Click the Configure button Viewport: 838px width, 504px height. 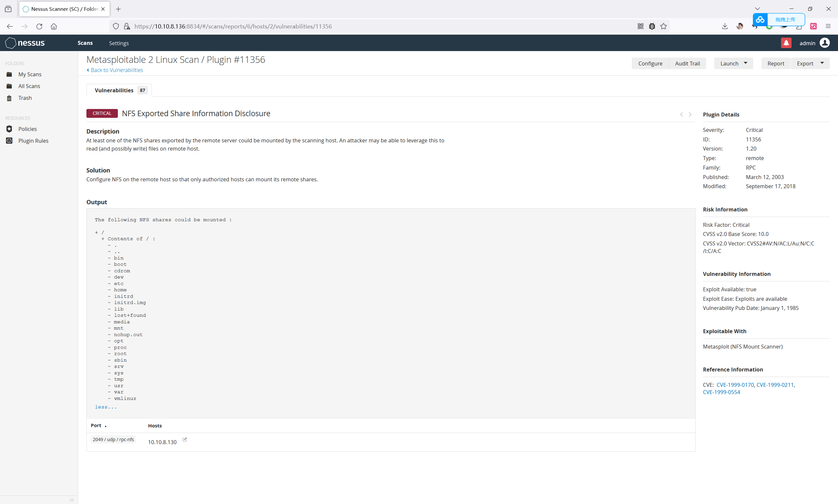pos(650,63)
